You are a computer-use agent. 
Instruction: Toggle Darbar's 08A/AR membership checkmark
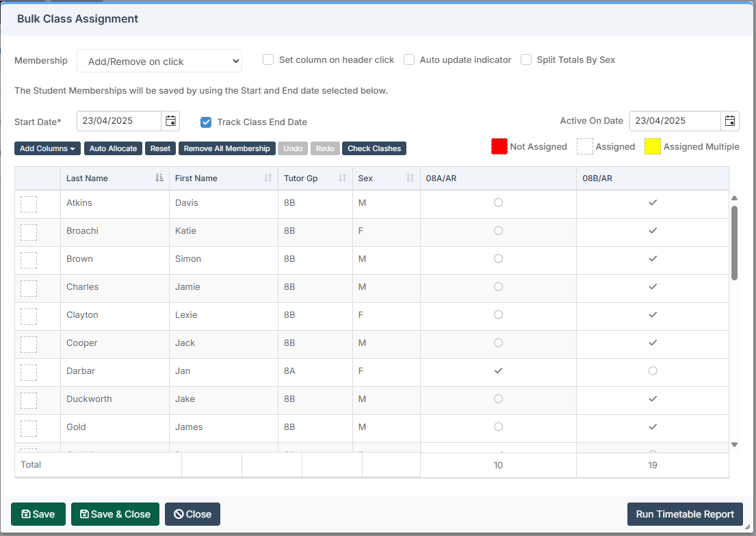click(x=498, y=371)
